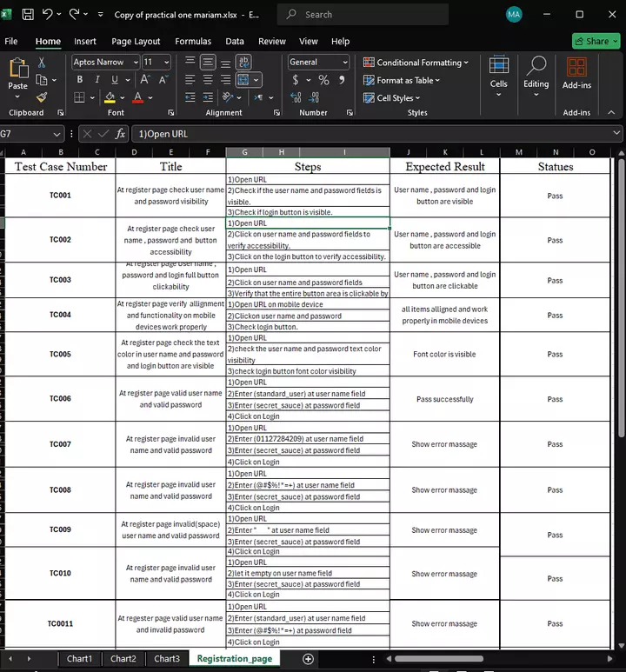Click the font color red A swatch
The image size is (626, 672).
tap(136, 97)
